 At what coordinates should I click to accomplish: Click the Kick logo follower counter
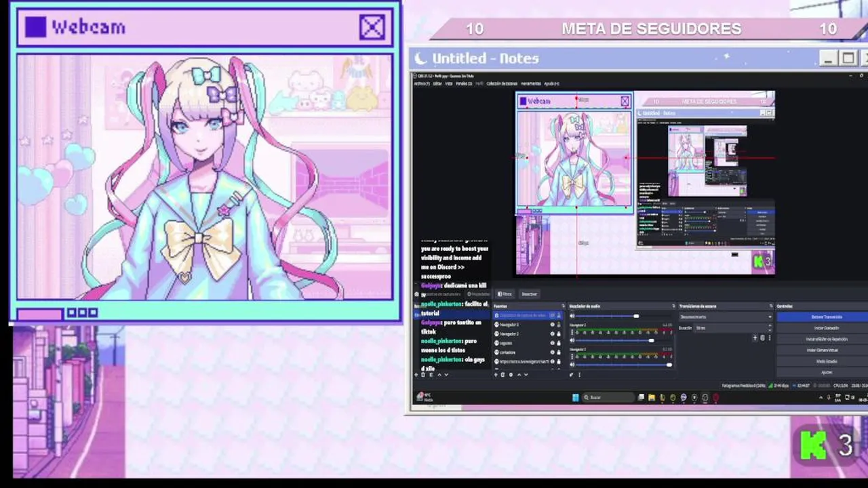coord(827,445)
